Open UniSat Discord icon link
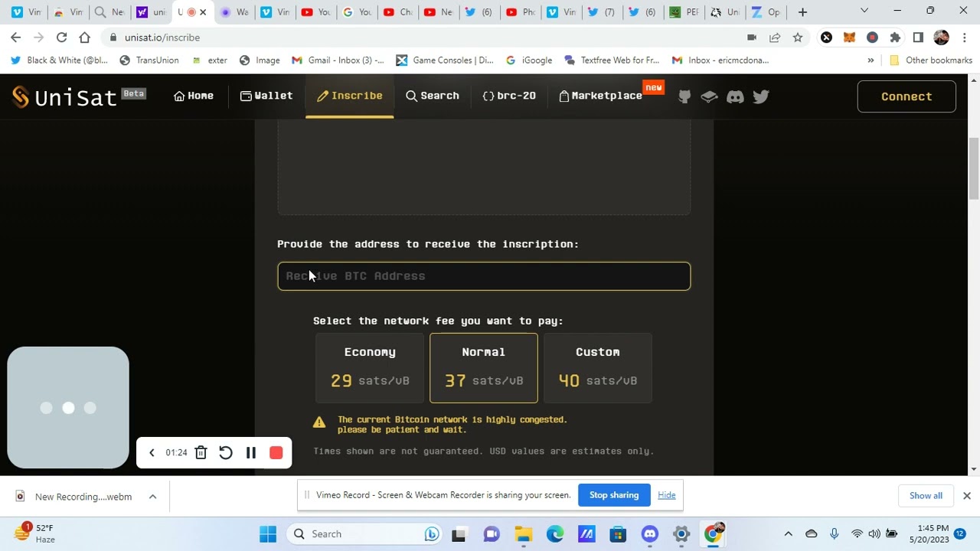 pos(735,96)
